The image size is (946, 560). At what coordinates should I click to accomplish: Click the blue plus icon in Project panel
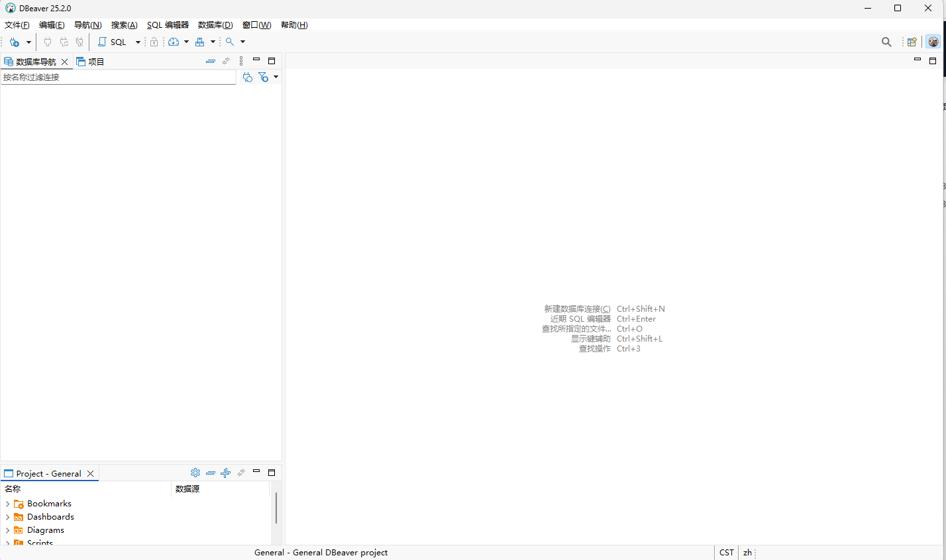point(226,473)
